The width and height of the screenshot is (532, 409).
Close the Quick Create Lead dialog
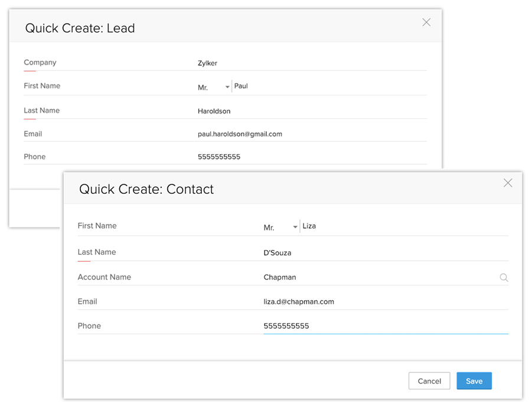(426, 22)
